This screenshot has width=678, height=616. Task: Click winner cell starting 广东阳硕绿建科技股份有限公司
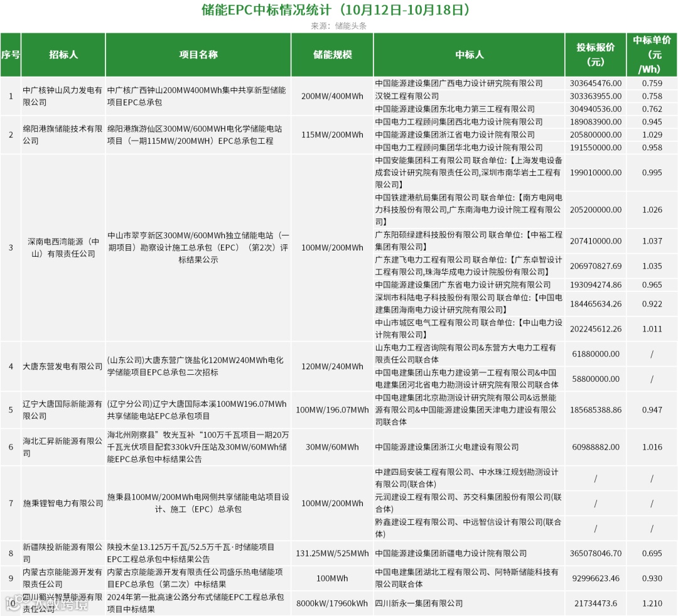(469, 240)
